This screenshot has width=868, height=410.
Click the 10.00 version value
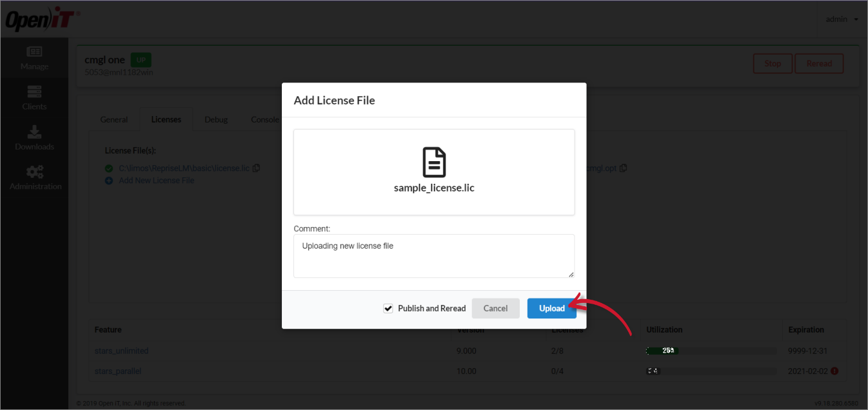coord(466,371)
